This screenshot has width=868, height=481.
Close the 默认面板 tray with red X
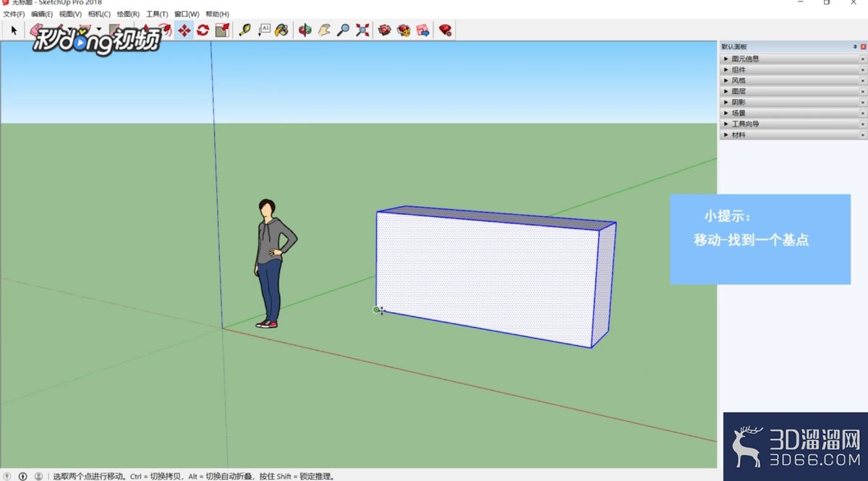(863, 47)
